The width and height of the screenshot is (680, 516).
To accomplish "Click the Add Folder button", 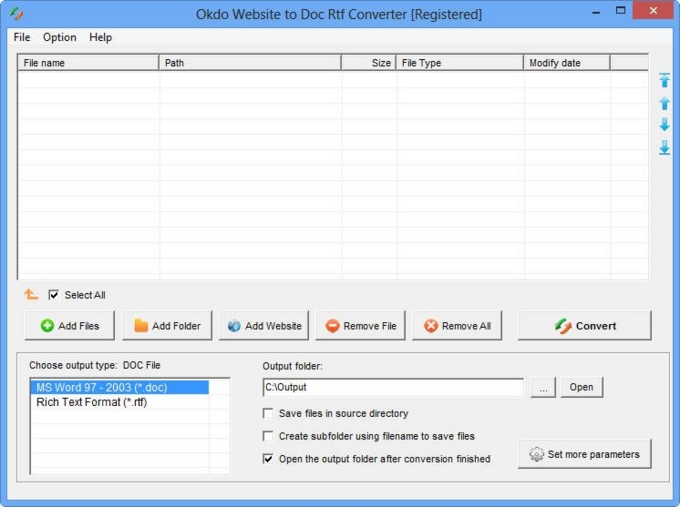I will click(x=167, y=325).
